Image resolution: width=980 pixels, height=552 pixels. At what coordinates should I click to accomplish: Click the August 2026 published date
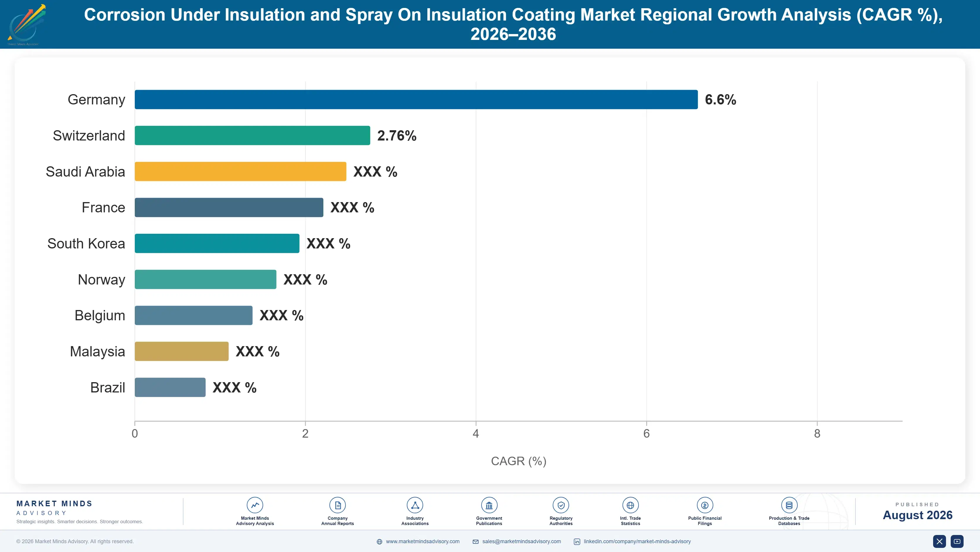coord(918,515)
